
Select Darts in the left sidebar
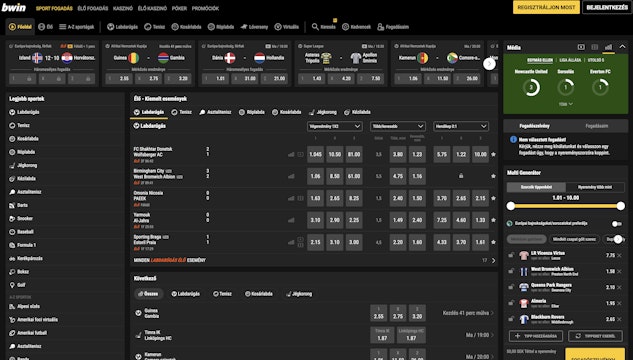(22, 205)
